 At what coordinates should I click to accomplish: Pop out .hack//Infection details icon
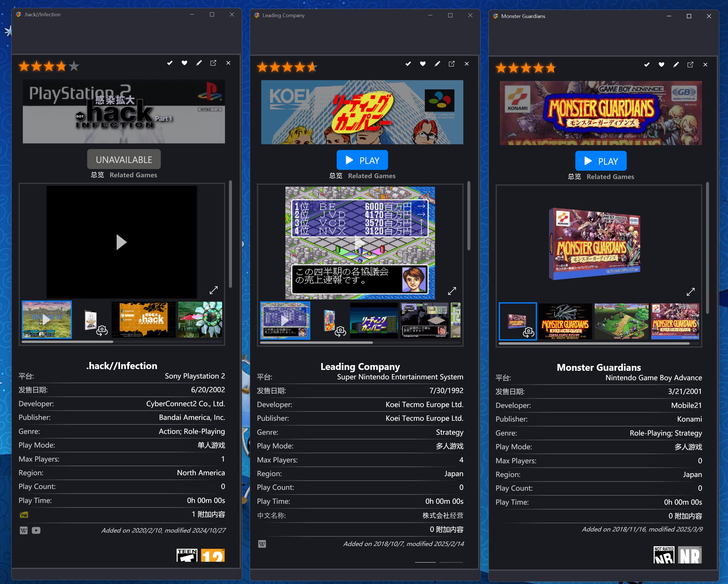pos(213,63)
